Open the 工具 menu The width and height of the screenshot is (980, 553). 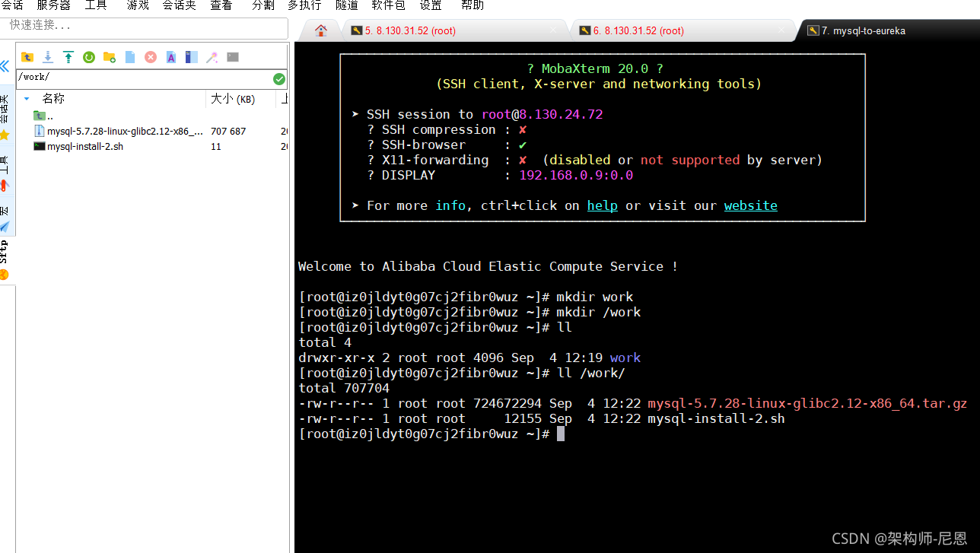pos(96,5)
